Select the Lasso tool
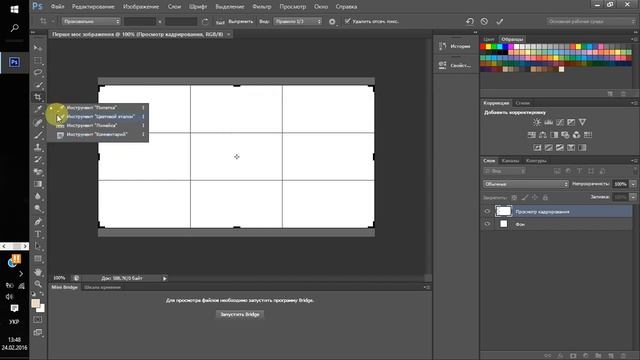The image size is (640, 360). [38, 72]
